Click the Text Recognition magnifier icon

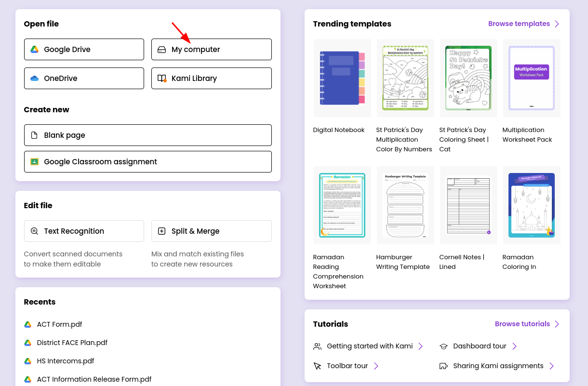coord(34,231)
